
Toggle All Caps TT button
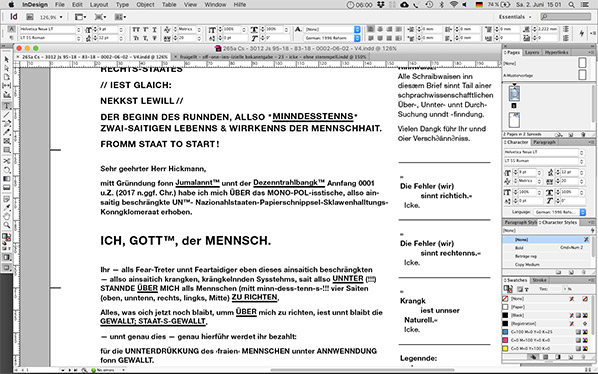pos(136,29)
